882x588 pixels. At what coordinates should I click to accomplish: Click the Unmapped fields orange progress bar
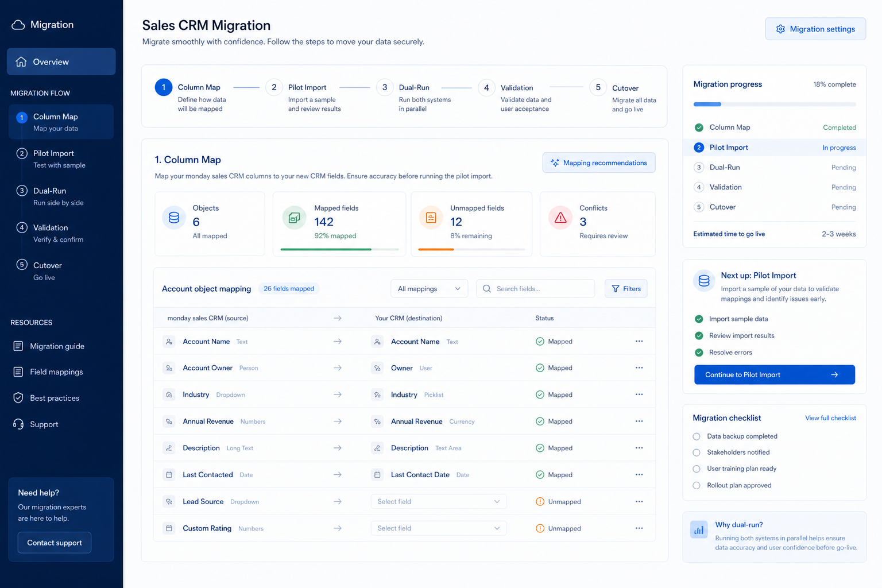coord(471,249)
